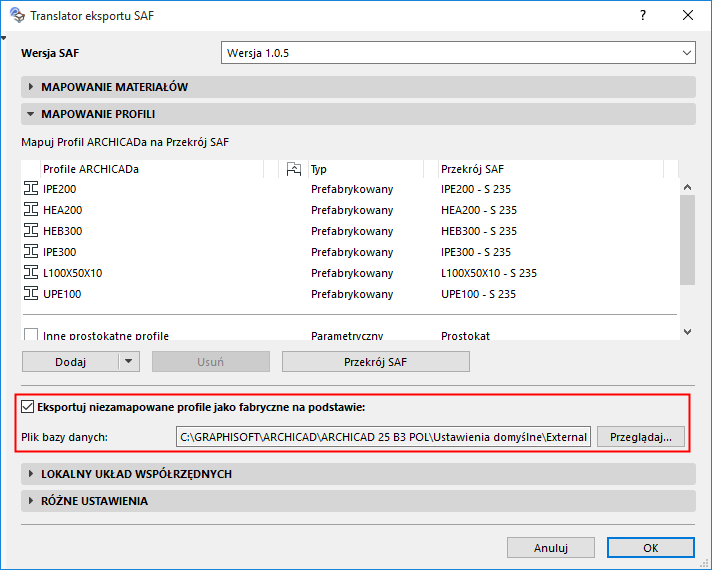Sort by Typ column header
The height and width of the screenshot is (570, 712).
(x=366, y=169)
